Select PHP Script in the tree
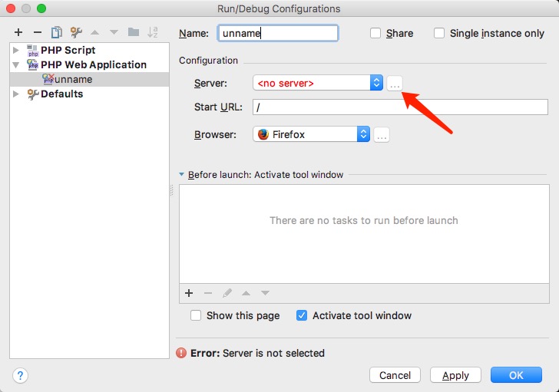The width and height of the screenshot is (559, 392). coord(68,50)
